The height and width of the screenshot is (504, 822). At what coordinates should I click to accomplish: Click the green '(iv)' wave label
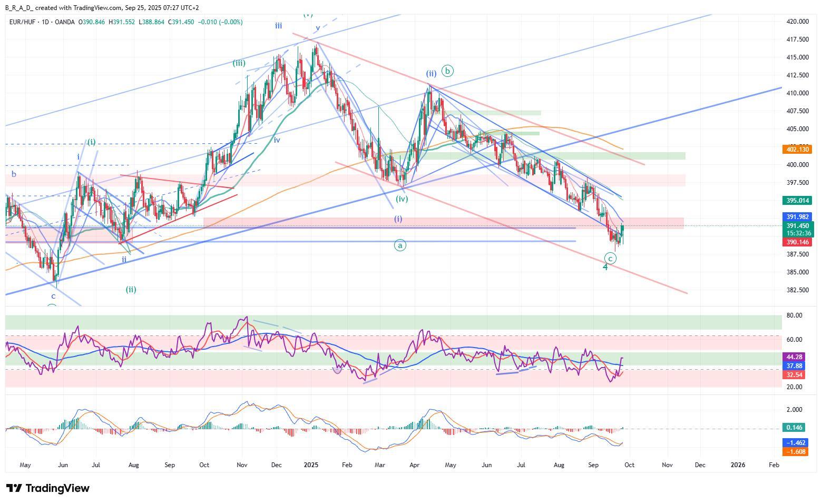402,199
